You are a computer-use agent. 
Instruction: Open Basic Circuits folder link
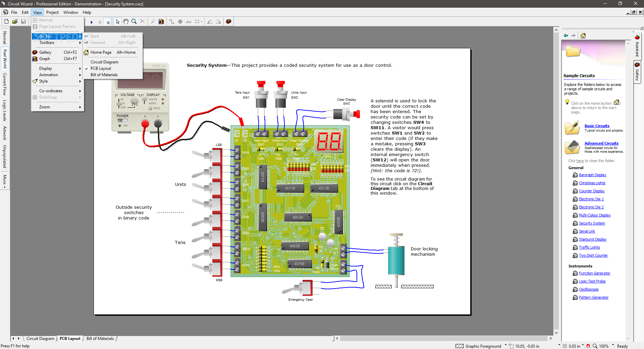click(x=597, y=126)
